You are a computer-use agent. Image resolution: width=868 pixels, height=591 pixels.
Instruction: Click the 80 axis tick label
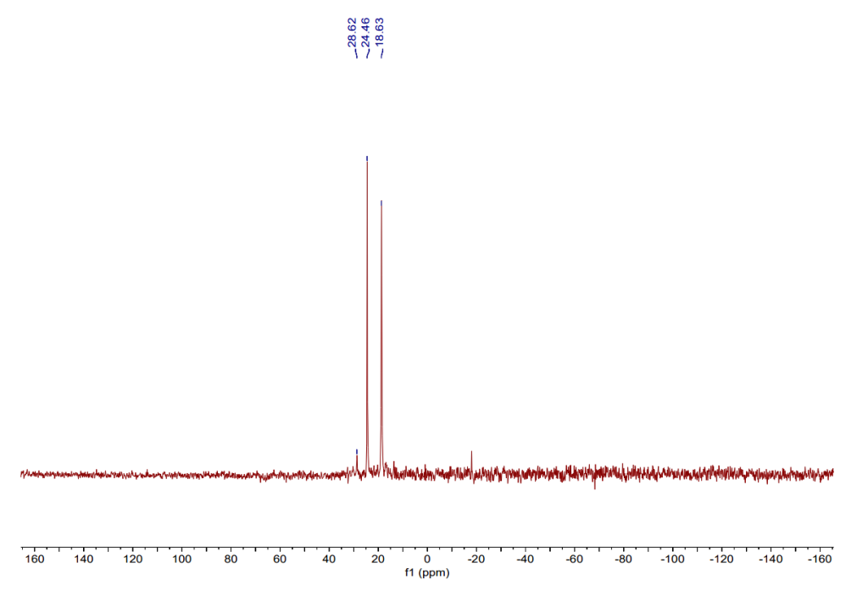click(x=231, y=560)
